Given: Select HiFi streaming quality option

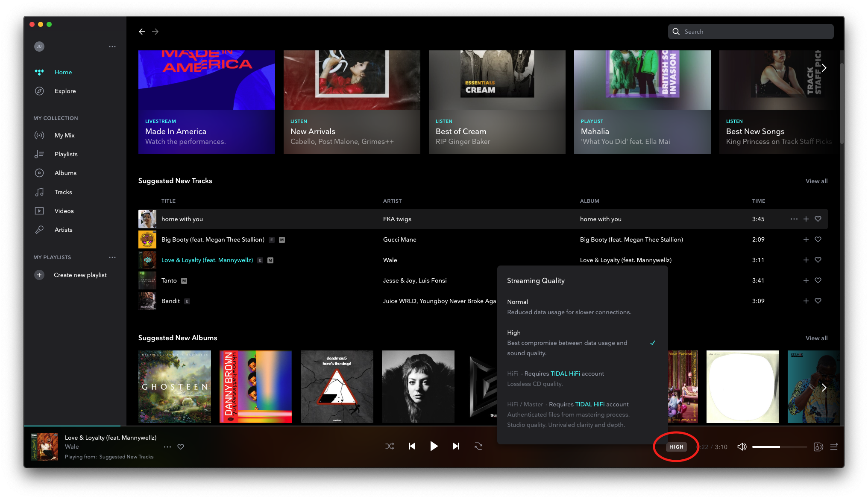Looking at the screenshot, I should click(582, 379).
